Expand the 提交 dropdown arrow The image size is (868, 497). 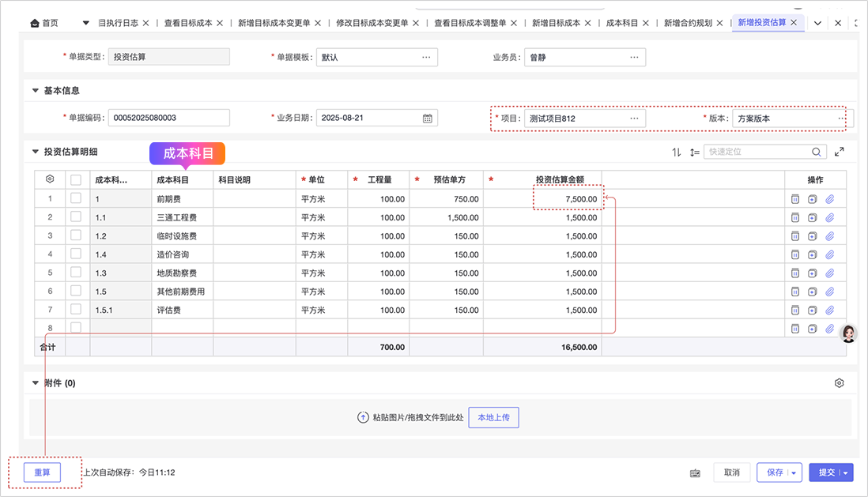click(847, 473)
